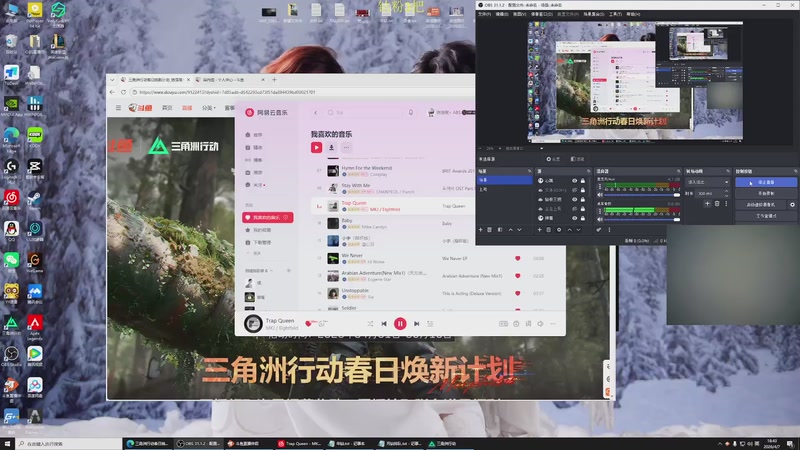
Task: Unlike Arabian Adventure via its heart icon
Action: (517, 276)
